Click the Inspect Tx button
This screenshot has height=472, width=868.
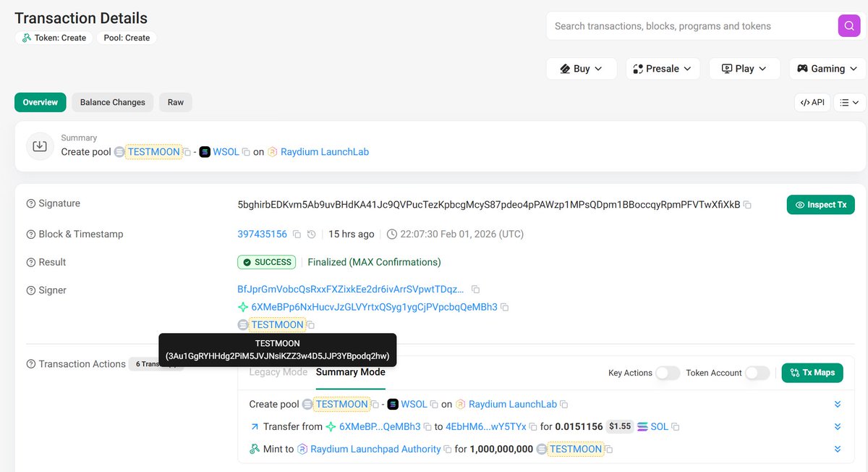821,205
